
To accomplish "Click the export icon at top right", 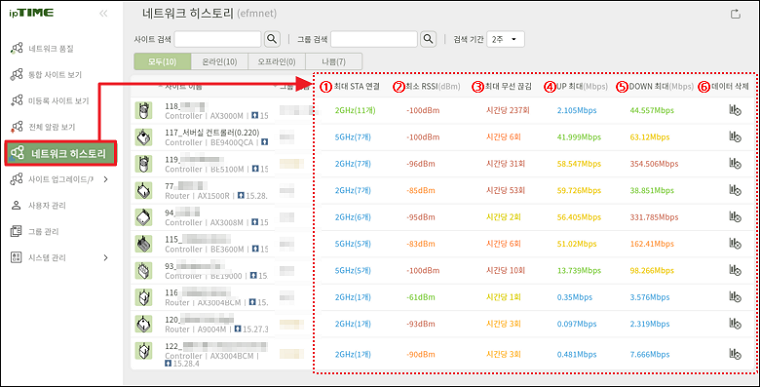I will click(x=735, y=14).
